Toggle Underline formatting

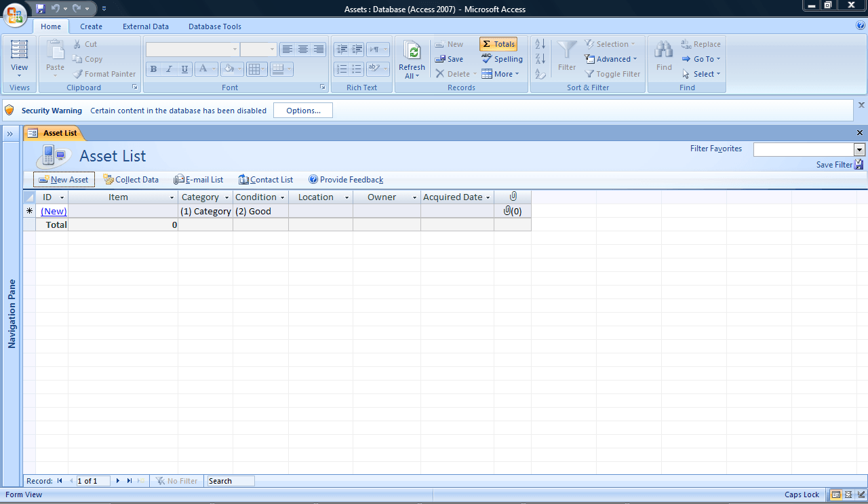pos(184,69)
